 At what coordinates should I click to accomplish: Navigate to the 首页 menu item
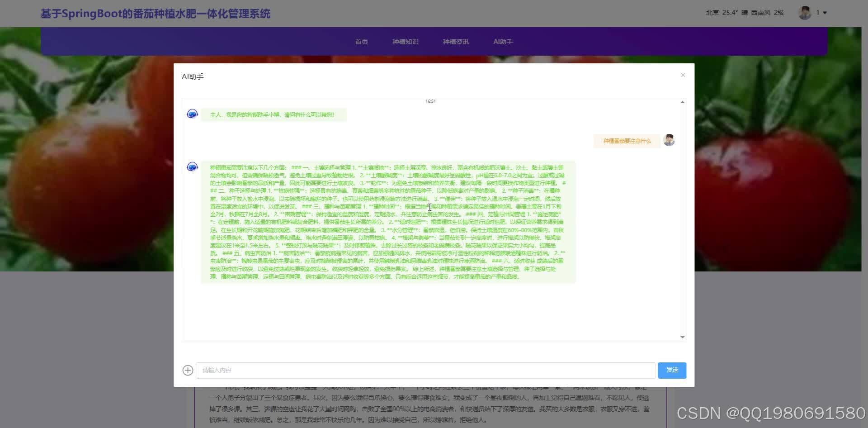point(361,41)
